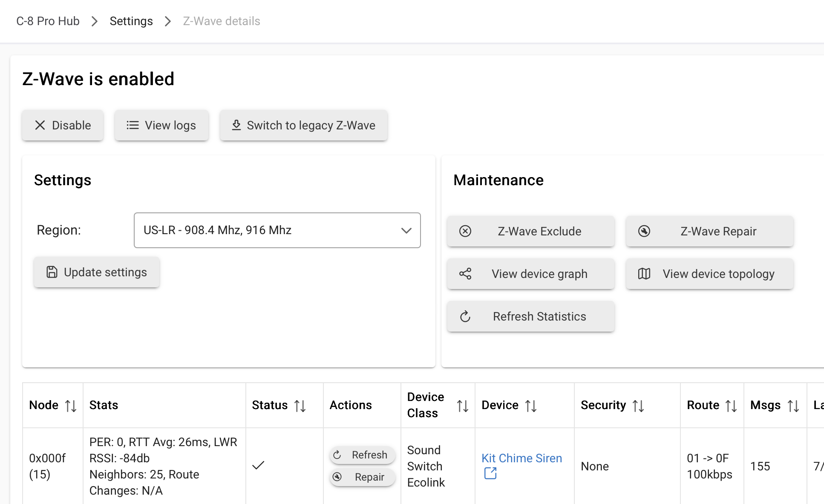The height and width of the screenshot is (504, 824).
Task: Sort by Device Class column arrows
Action: tap(463, 406)
